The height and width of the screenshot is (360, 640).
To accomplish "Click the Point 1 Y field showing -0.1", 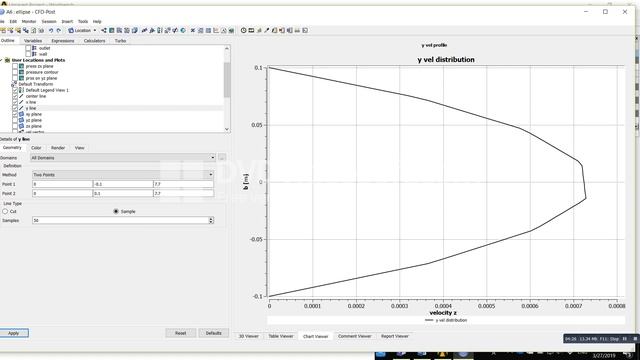I will [123, 184].
